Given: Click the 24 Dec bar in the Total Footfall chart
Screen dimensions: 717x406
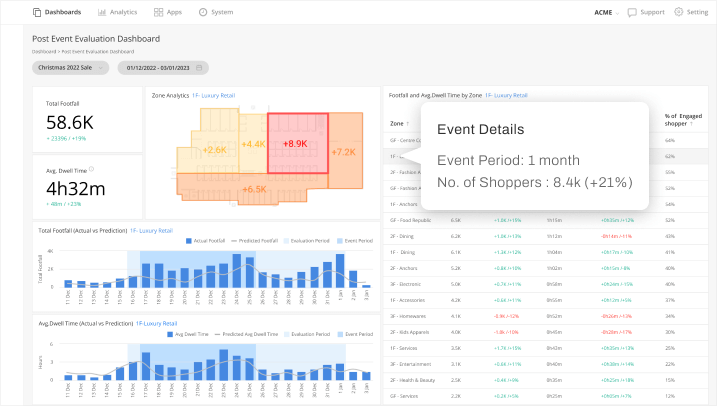Looking at the screenshot, I should point(237,271).
